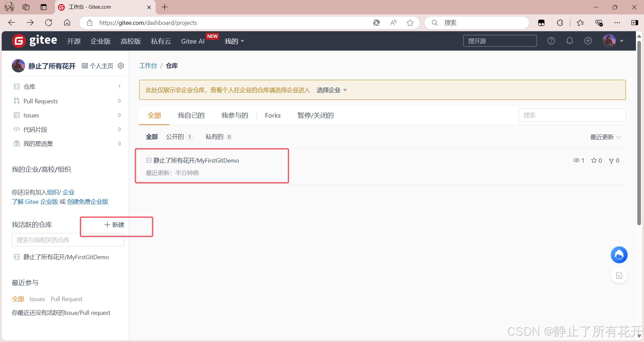
Task: Click the watch eye count icon
Action: (576, 160)
